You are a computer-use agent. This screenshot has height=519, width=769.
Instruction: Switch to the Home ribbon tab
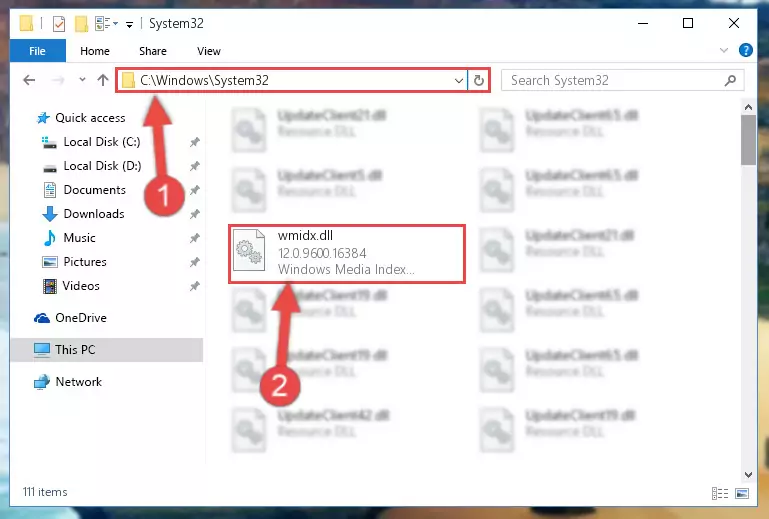point(95,51)
